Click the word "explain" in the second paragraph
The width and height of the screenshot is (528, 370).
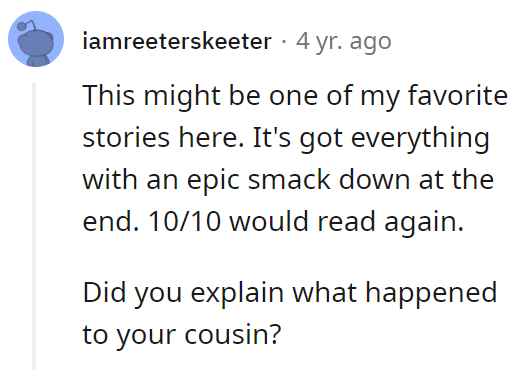coord(237,293)
